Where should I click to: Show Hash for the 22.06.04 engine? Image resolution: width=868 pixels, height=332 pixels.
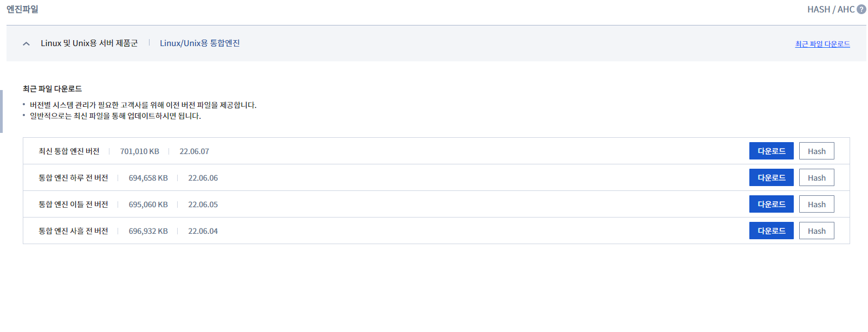817,231
